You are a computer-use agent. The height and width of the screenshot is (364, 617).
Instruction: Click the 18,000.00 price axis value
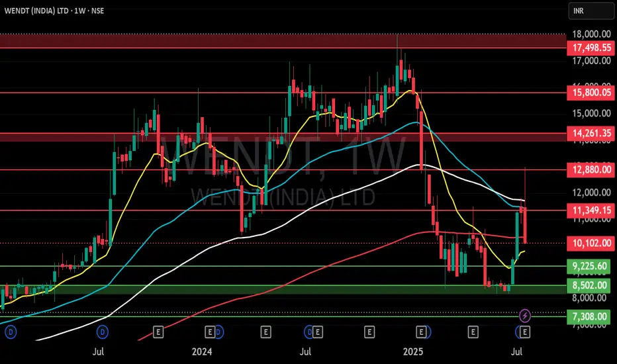(x=591, y=34)
